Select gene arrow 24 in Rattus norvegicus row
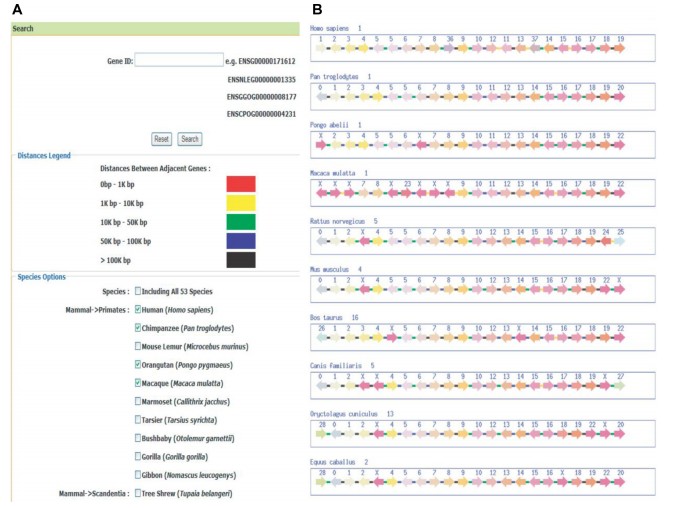This screenshot has width=677, height=508. click(604, 241)
